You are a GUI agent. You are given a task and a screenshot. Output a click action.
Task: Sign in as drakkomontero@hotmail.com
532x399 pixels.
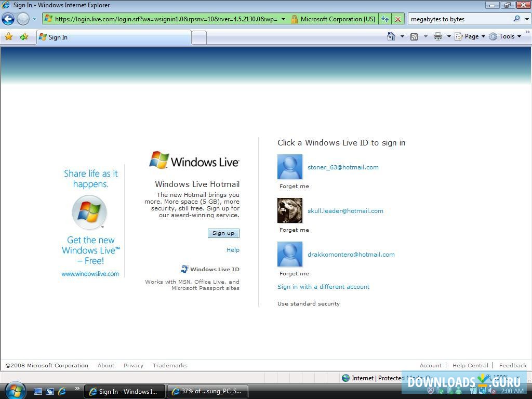coord(351,255)
